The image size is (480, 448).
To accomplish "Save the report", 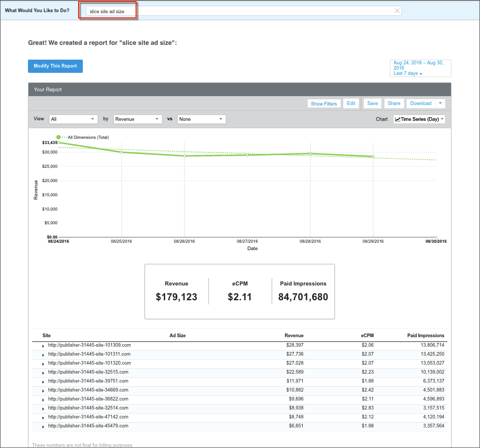I will pos(372,103).
